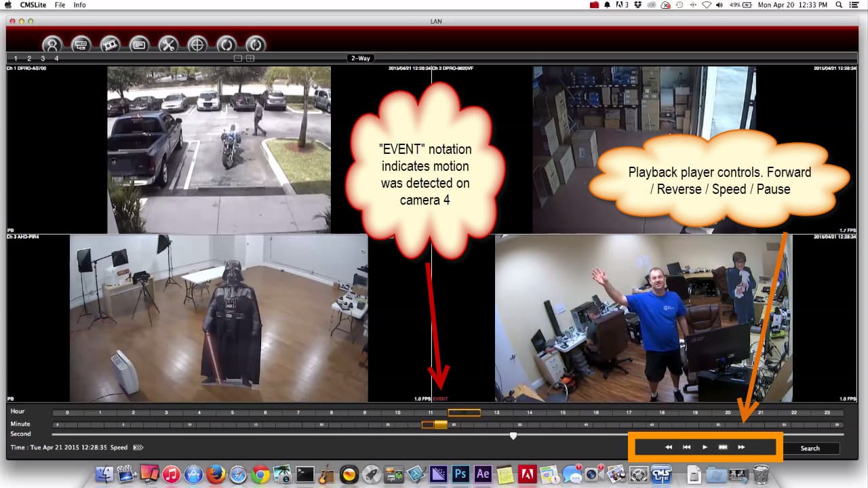Open the CMSLite application menu

point(33,5)
